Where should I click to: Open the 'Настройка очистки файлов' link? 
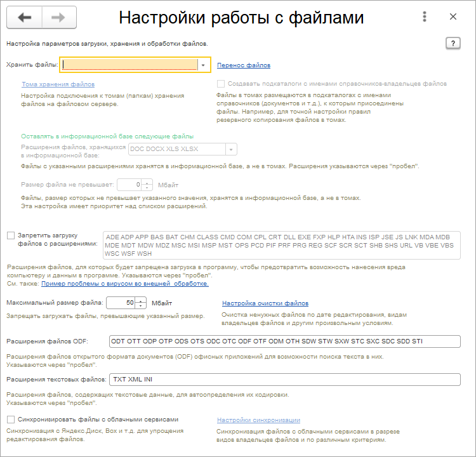(265, 303)
